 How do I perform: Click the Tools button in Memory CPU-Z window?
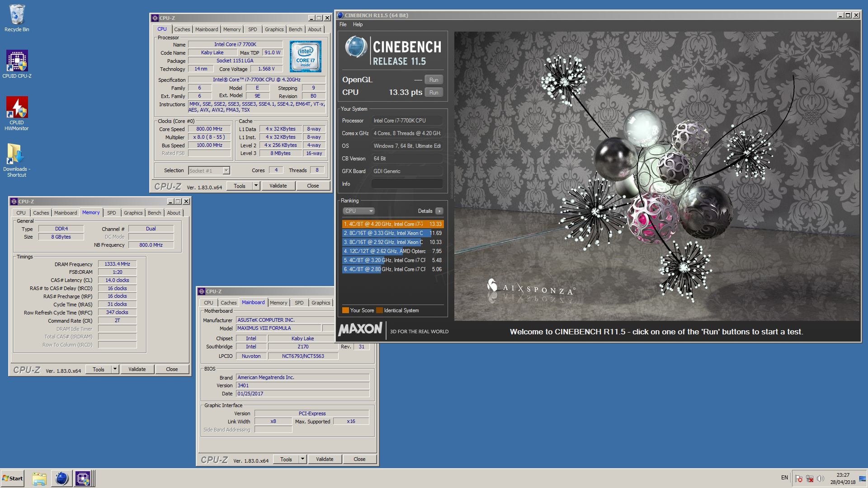99,369
